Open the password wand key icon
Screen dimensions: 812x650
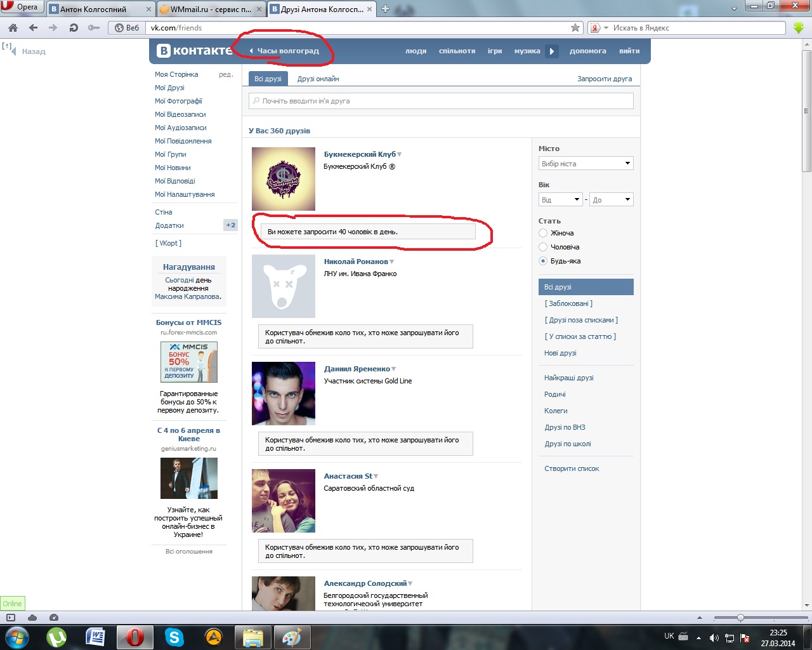point(94,28)
